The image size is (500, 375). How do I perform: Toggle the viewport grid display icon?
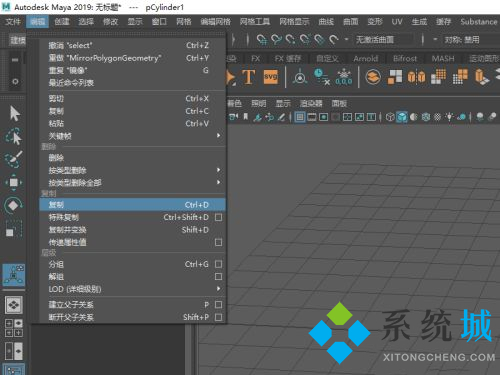(x=300, y=117)
